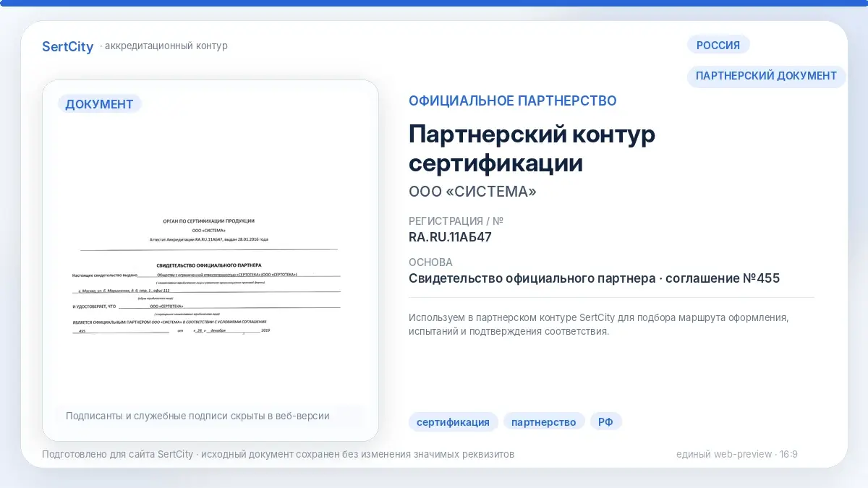The image size is (868, 488).
Task: Click the ДОКУМЕНТ label on the preview card
Action: pyautogui.click(x=99, y=104)
